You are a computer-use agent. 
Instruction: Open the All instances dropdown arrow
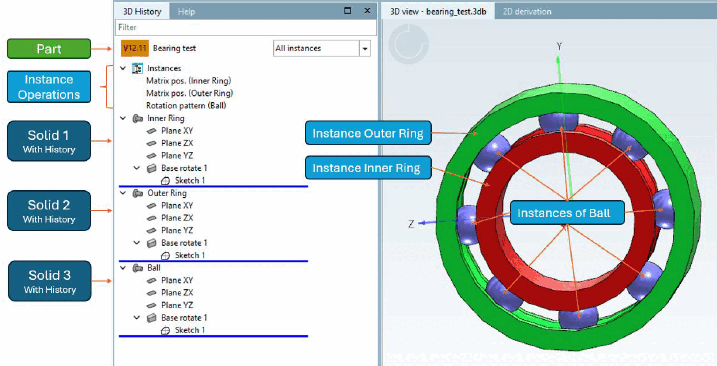[365, 48]
